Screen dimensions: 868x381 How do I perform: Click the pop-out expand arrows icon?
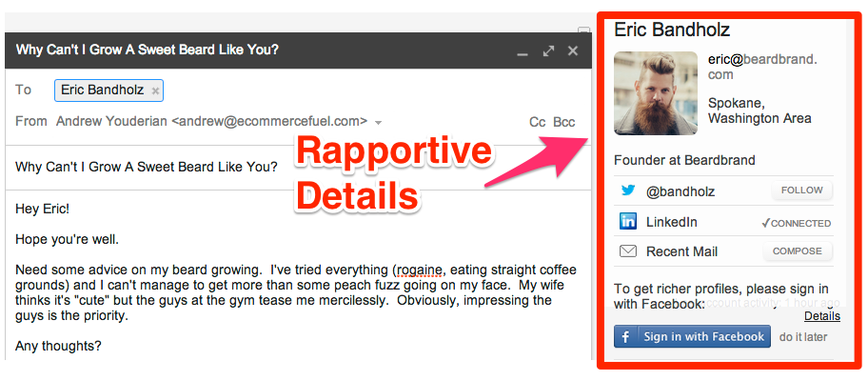click(x=548, y=50)
